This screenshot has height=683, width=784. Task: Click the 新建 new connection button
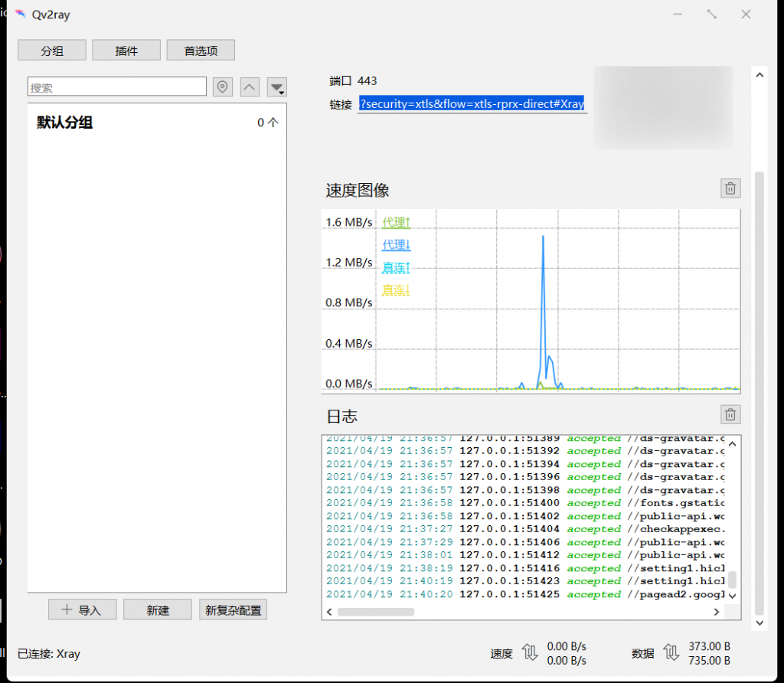pos(158,609)
